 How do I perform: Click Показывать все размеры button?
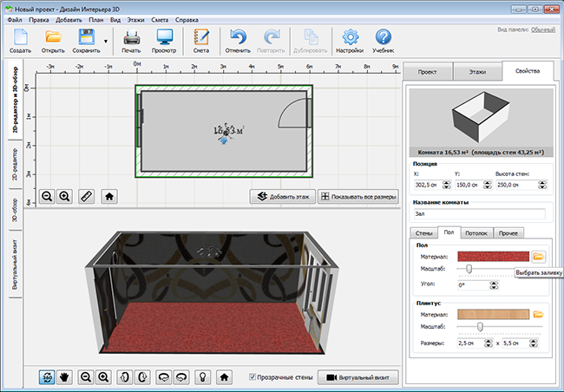[358, 196]
